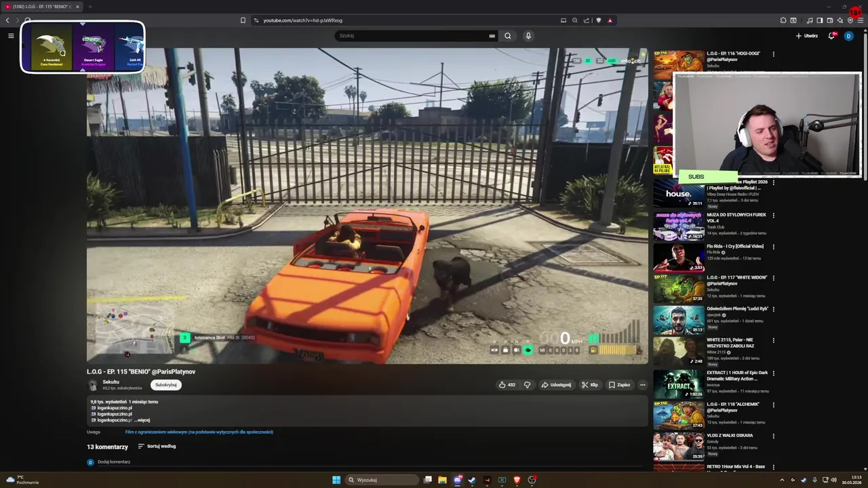Click the Desert Eagle skin in overlay
868x488 pixels.
(94, 47)
